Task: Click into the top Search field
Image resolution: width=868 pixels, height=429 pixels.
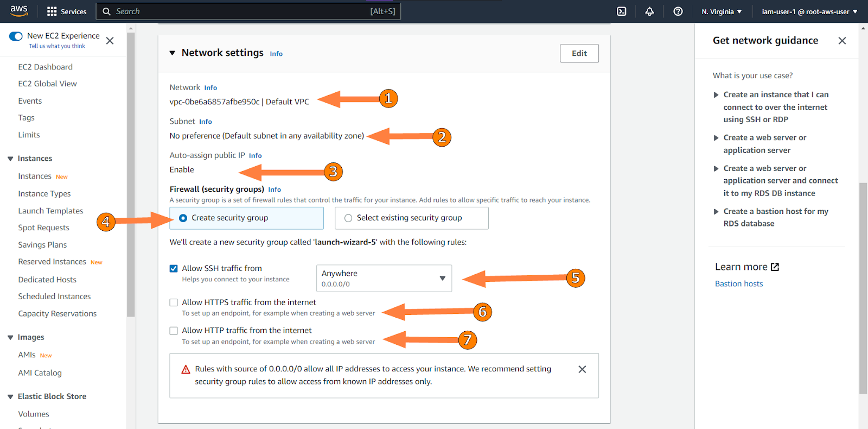Action: (x=248, y=11)
